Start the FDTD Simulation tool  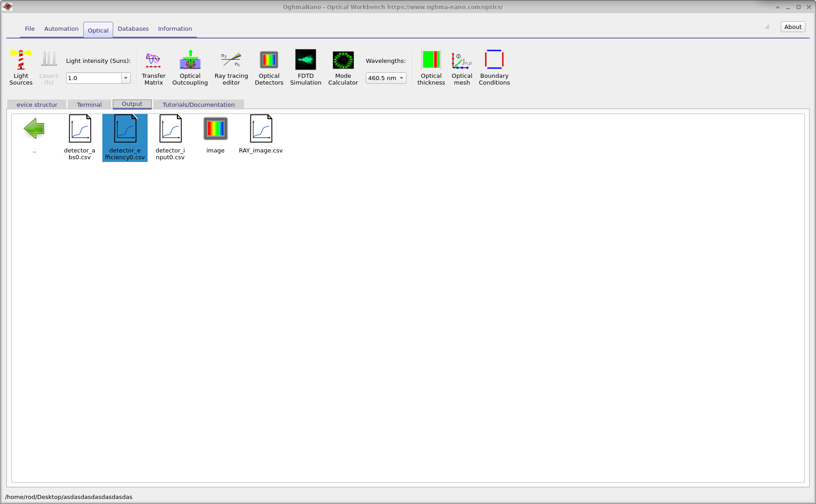[306, 68]
